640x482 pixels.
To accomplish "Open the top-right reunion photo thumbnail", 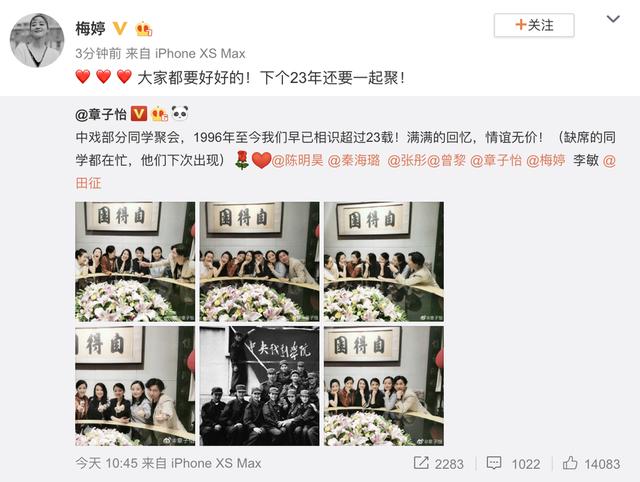I will pyautogui.click(x=384, y=262).
